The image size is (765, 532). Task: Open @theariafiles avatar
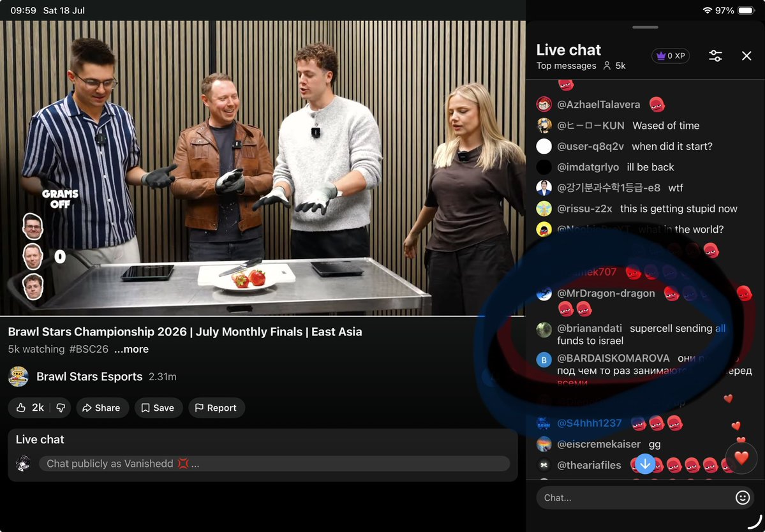click(x=544, y=465)
